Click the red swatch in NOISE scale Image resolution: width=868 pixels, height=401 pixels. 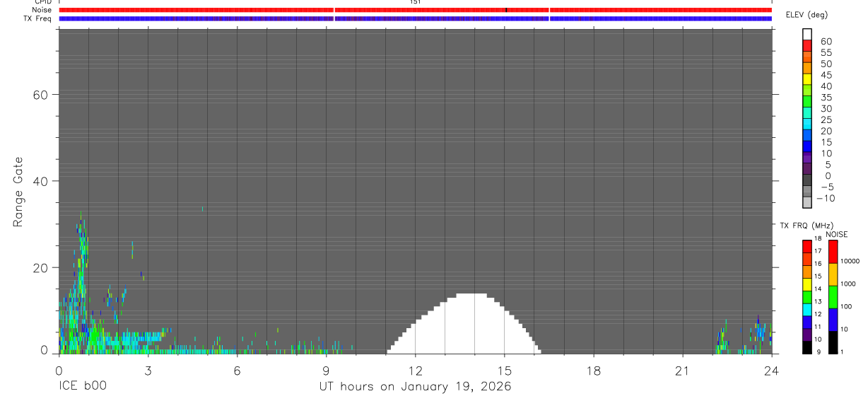point(833,251)
